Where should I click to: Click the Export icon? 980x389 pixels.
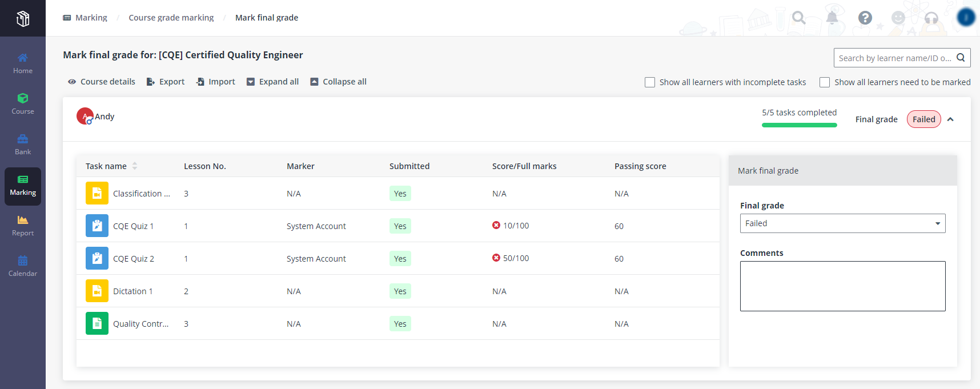pos(151,82)
